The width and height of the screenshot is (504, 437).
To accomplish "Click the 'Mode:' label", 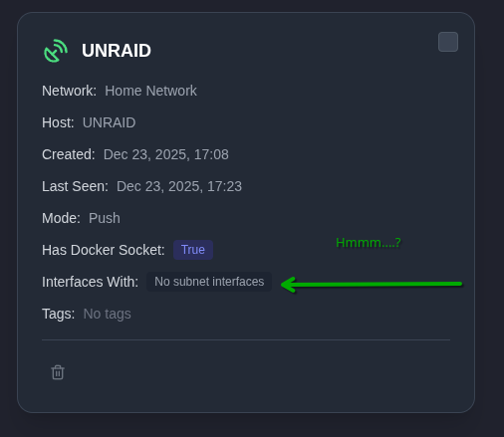I will [x=61, y=218].
